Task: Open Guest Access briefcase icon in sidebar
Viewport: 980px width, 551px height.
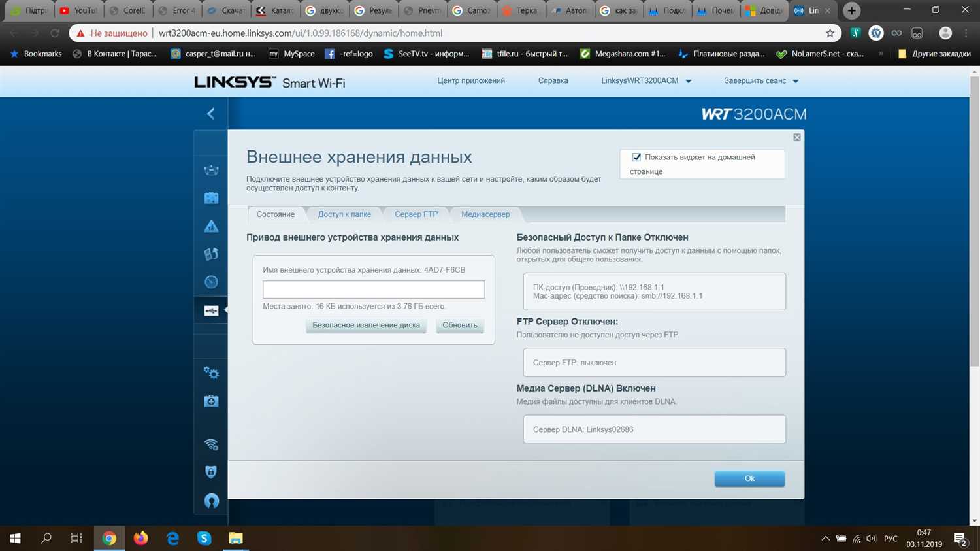Action: [211, 198]
